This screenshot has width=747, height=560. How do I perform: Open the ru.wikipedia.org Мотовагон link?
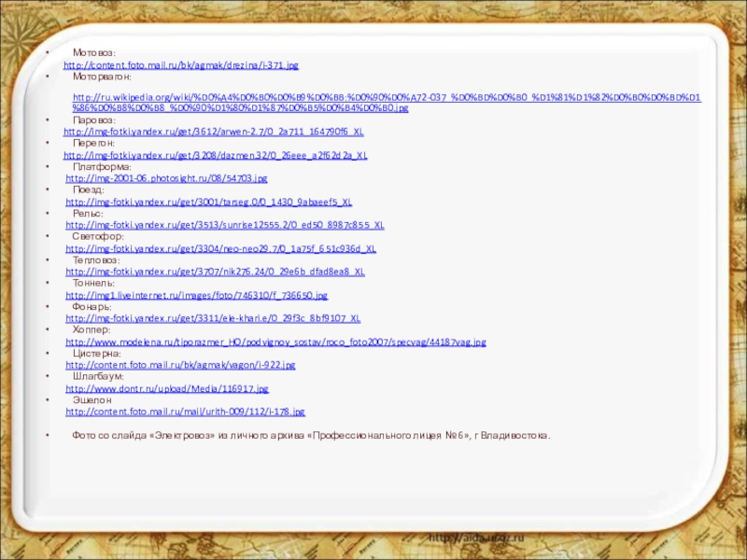click(x=387, y=103)
